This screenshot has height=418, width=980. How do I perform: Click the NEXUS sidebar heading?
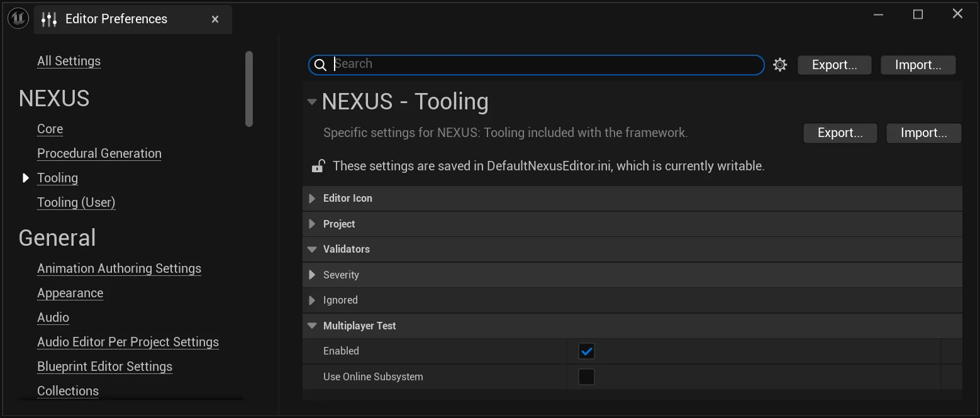coord(54,99)
